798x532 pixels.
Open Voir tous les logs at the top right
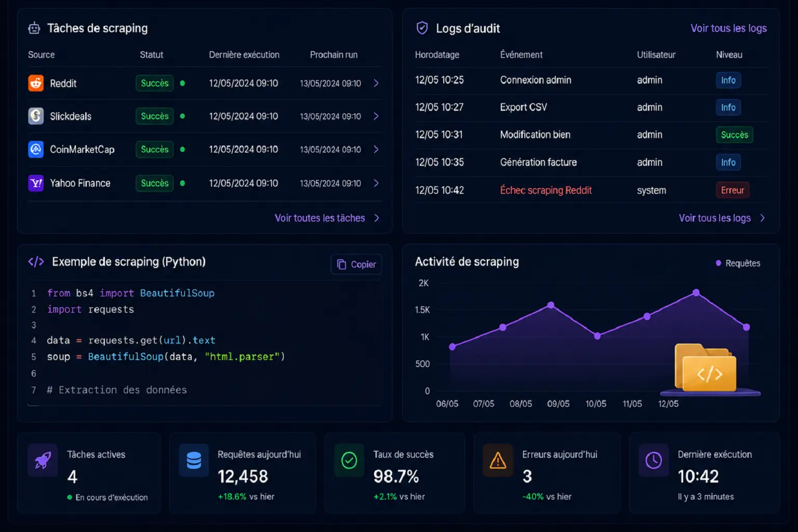pos(728,29)
